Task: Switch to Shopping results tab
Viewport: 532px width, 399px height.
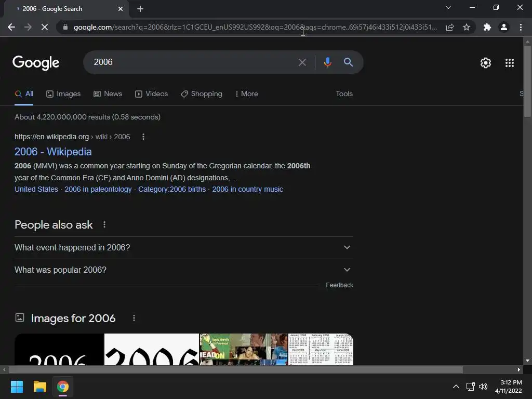Action: pyautogui.click(x=202, y=94)
